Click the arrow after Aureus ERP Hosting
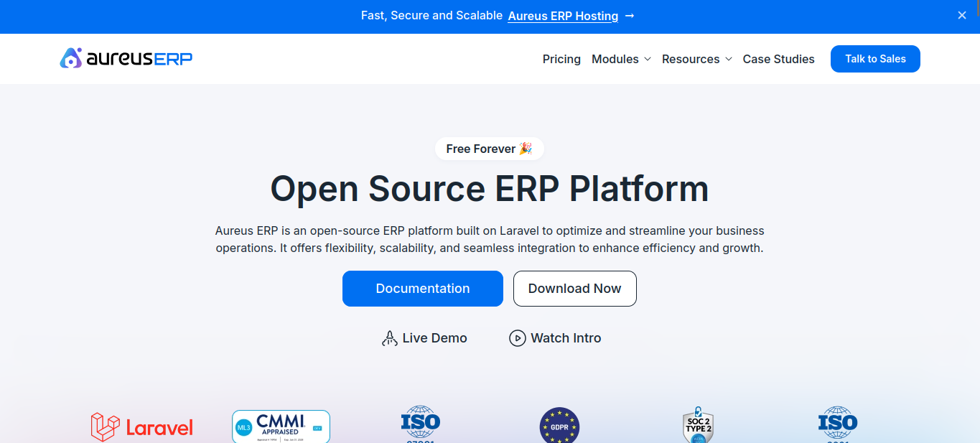This screenshot has height=443, width=980. [x=630, y=16]
